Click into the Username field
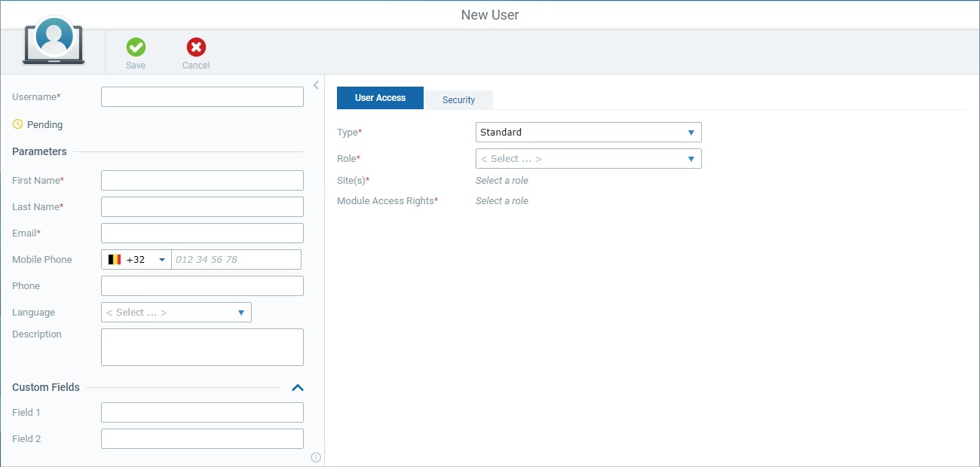 [x=202, y=97]
